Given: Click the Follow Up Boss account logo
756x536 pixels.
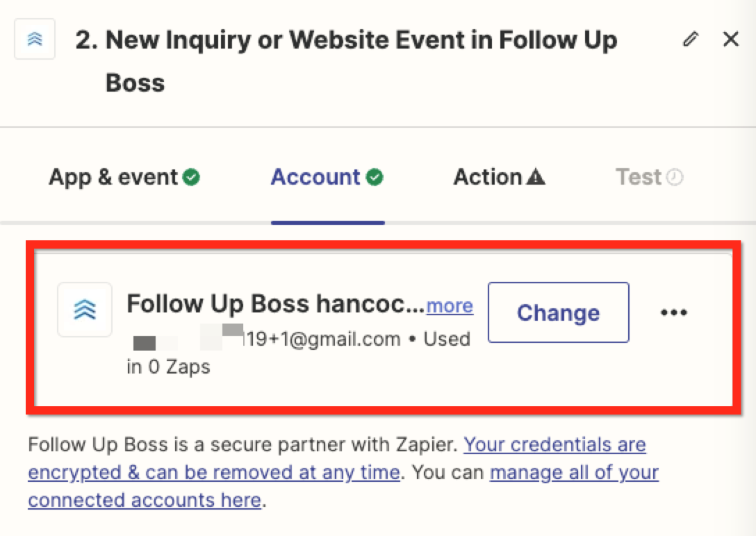Looking at the screenshot, I should [x=85, y=310].
